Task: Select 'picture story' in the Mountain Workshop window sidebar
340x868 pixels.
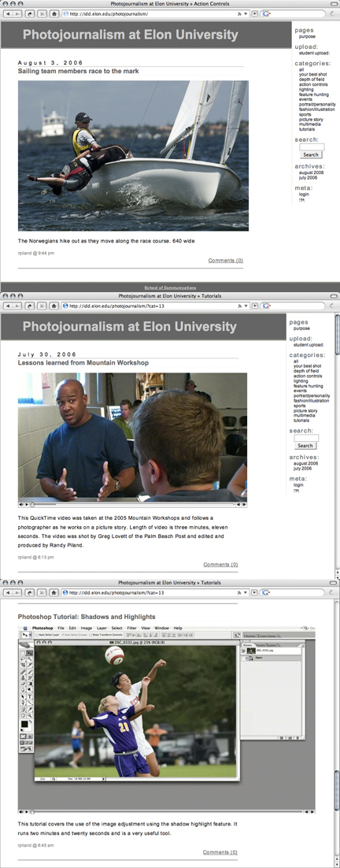Action: pos(305,410)
